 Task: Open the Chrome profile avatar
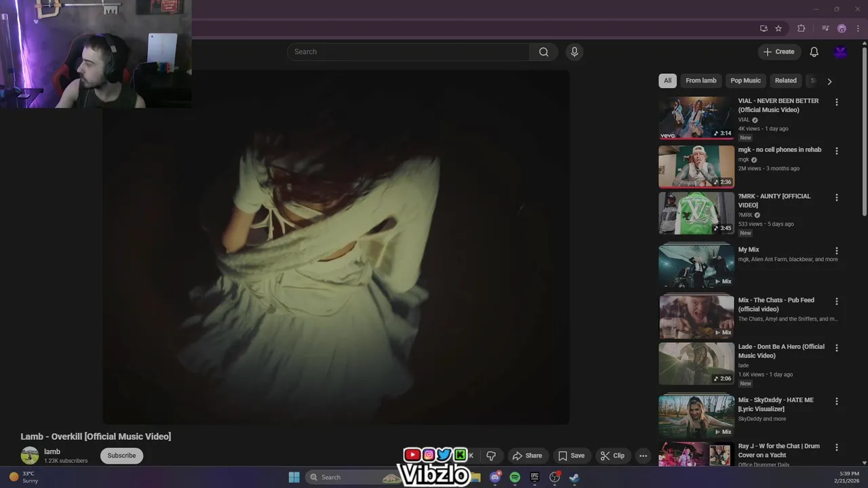coord(842,28)
